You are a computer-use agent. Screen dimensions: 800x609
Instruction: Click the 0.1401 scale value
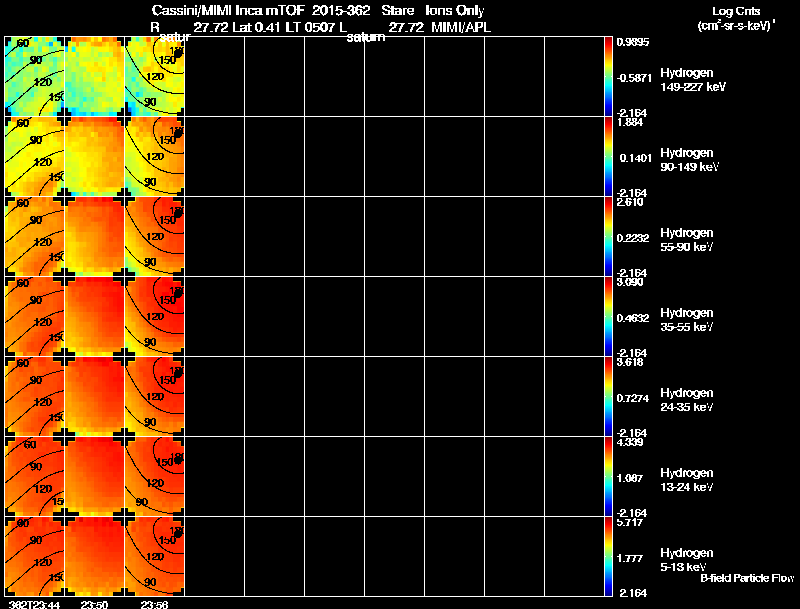point(635,158)
